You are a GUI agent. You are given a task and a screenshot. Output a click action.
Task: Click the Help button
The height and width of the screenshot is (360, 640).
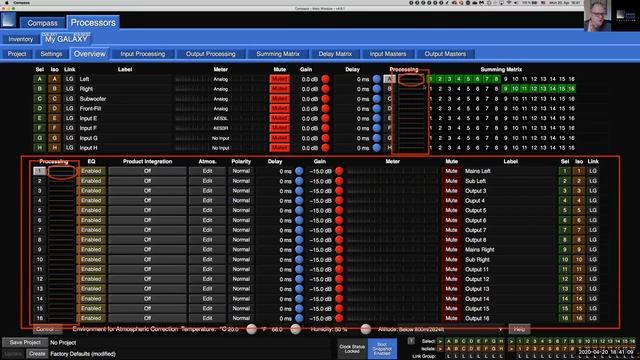[519, 329]
